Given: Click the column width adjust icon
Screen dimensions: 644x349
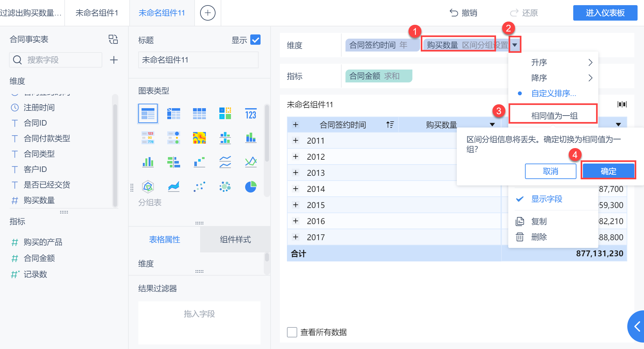Looking at the screenshot, I should pyautogui.click(x=622, y=104).
